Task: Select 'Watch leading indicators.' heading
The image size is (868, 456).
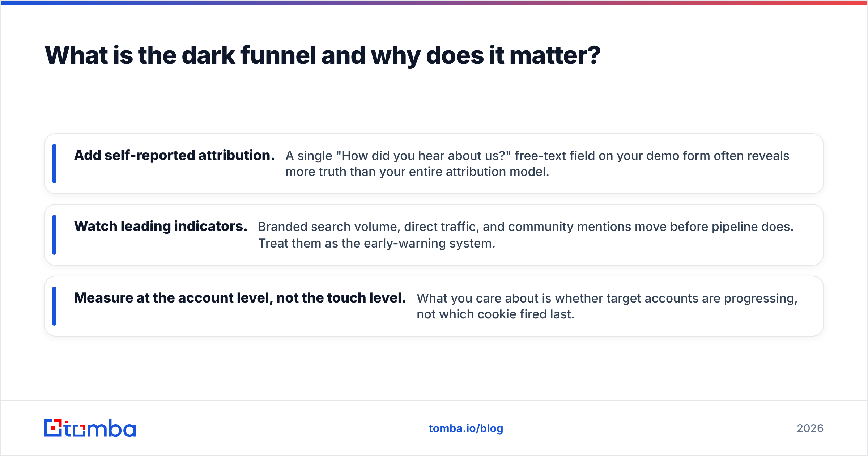Action: pyautogui.click(x=161, y=226)
